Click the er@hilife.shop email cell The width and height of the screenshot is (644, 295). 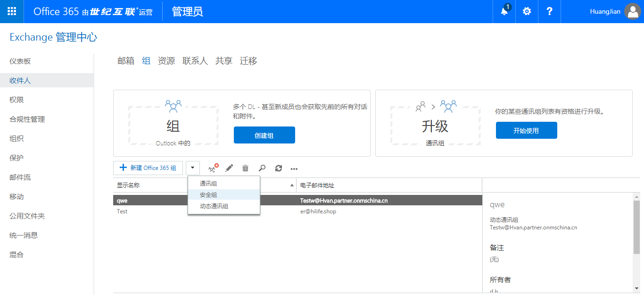318,211
